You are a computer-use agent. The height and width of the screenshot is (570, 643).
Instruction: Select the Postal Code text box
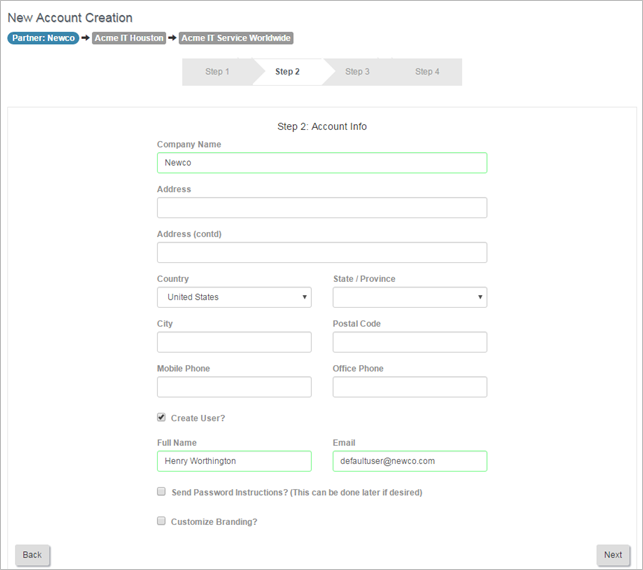point(410,342)
